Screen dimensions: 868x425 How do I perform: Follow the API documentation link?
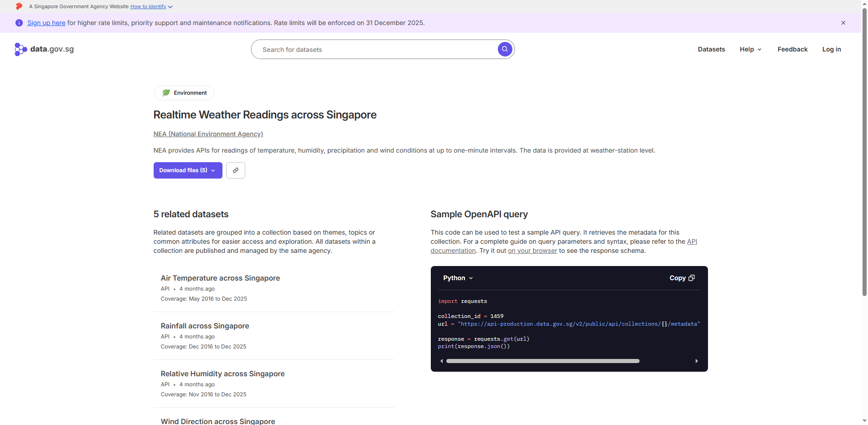click(x=692, y=241)
